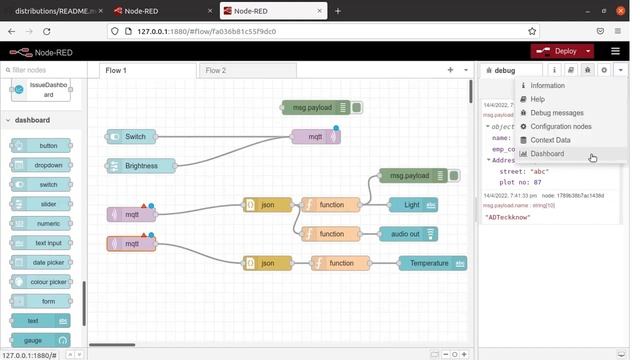
Task: Open the help book sidebar icon
Action: (x=571, y=70)
